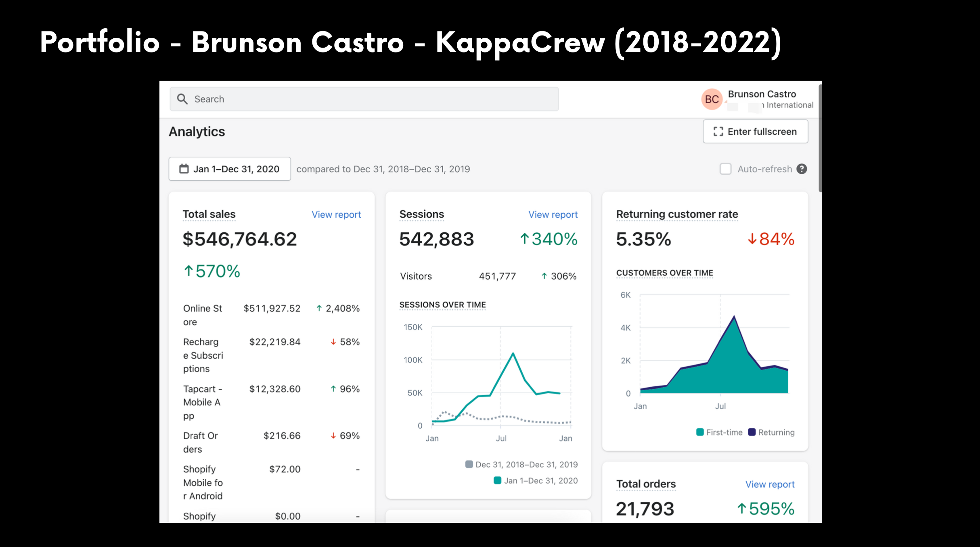Image resolution: width=980 pixels, height=547 pixels.
Task: Click the 340% sessions increase
Action: (549, 239)
